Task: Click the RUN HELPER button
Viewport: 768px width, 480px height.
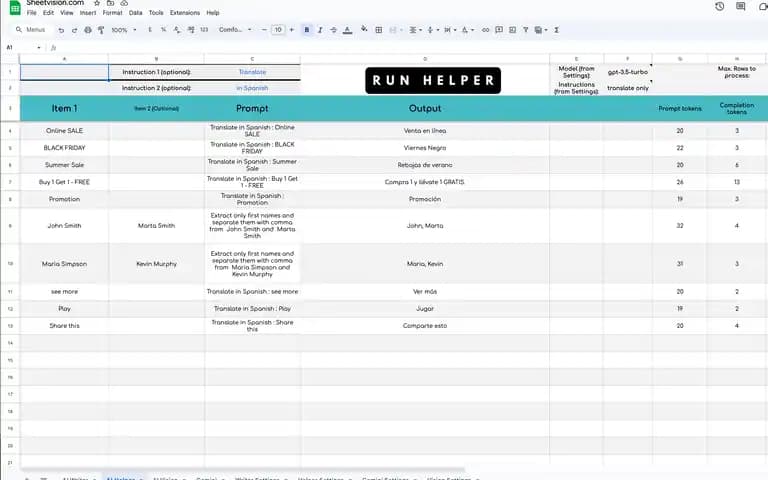Action: coord(433,80)
